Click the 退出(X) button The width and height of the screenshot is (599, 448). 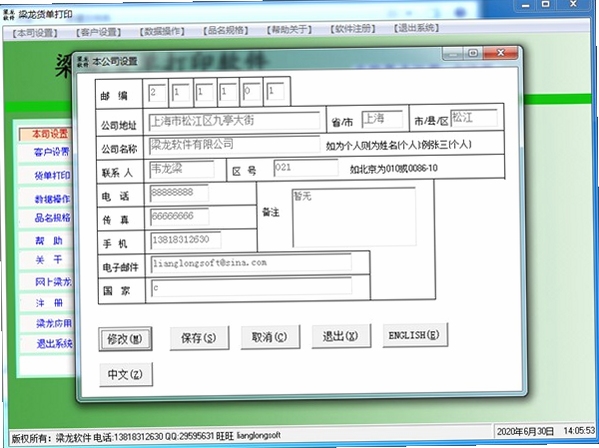click(x=341, y=336)
